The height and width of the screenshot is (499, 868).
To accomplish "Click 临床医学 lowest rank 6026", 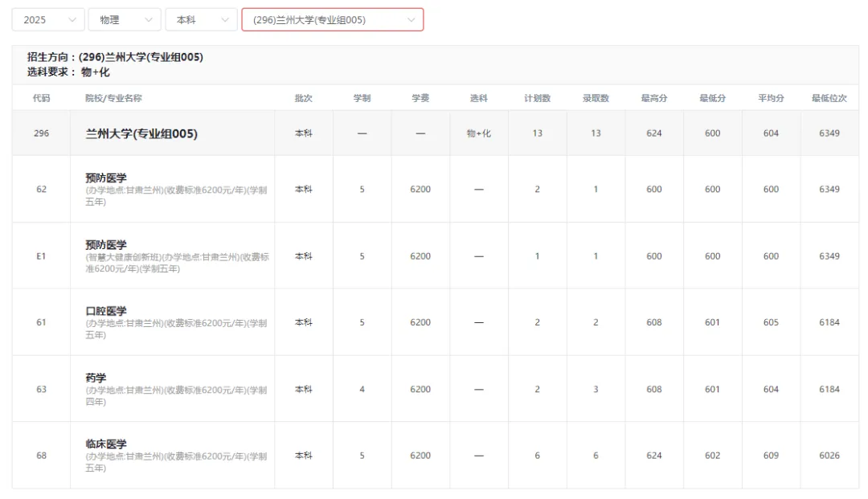I will point(829,456).
